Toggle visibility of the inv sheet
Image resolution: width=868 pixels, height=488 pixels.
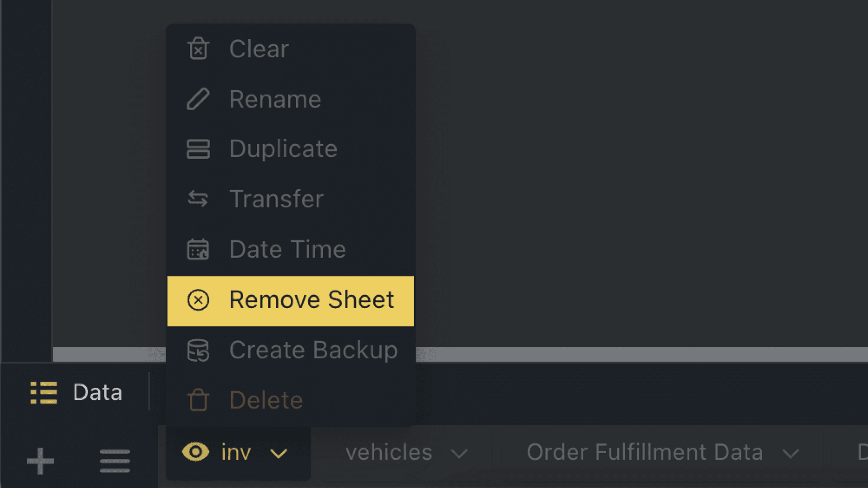pos(196,452)
